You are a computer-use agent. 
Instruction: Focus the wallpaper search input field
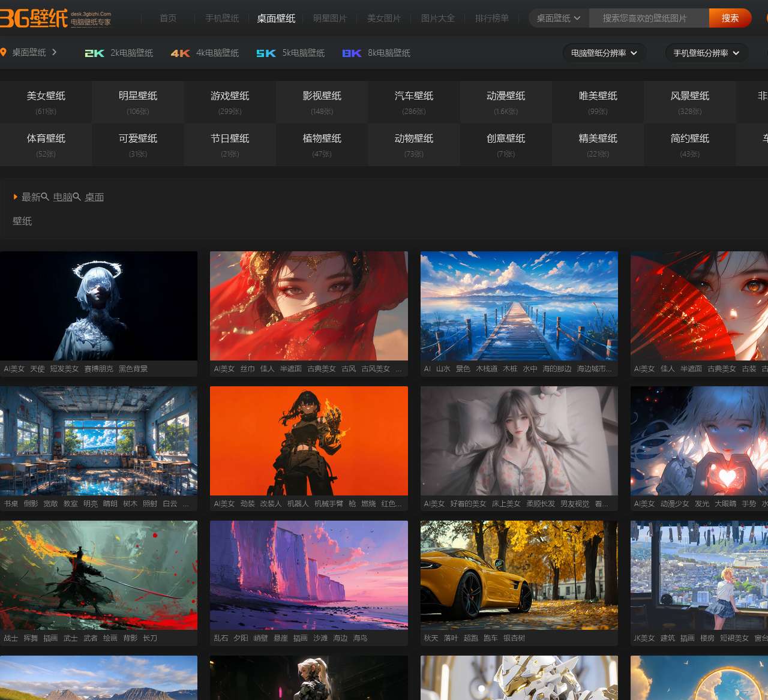649,18
